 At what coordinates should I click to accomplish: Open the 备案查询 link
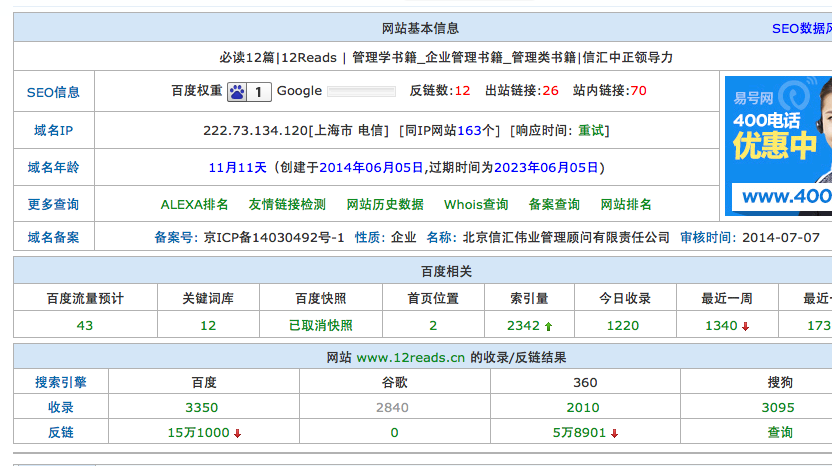[554, 204]
